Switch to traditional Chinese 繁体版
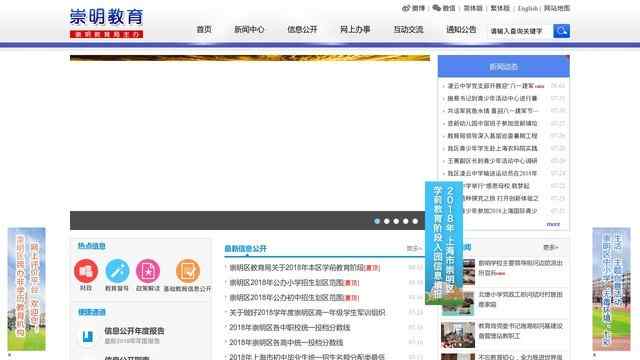The image size is (640, 360). [500, 8]
